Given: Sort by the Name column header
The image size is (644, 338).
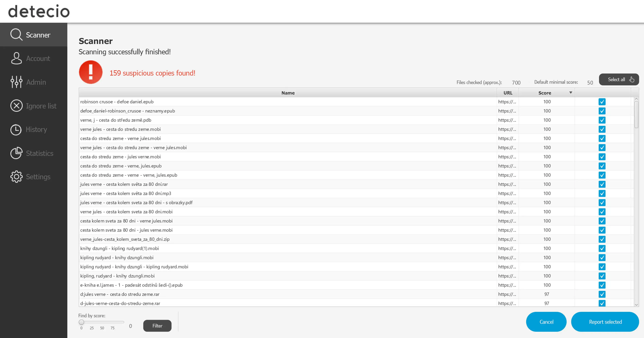Looking at the screenshot, I should [288, 93].
